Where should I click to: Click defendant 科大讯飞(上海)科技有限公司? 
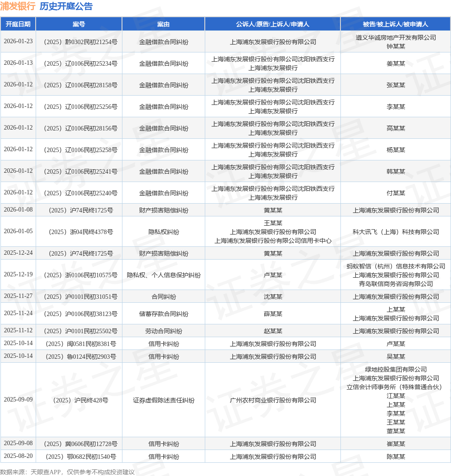(x=396, y=232)
